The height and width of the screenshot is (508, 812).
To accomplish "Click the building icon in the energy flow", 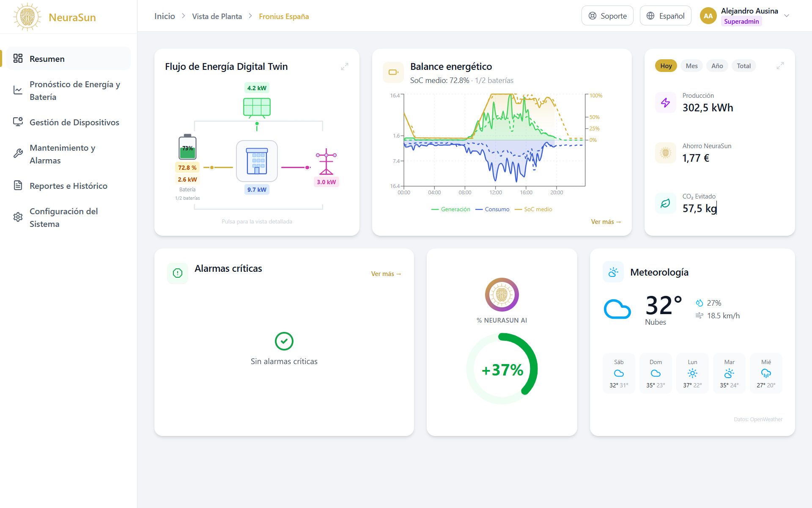I will click(257, 161).
